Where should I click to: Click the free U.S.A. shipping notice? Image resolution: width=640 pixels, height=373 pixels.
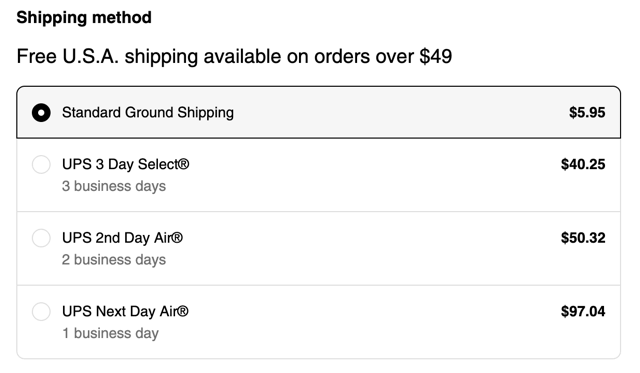click(234, 56)
